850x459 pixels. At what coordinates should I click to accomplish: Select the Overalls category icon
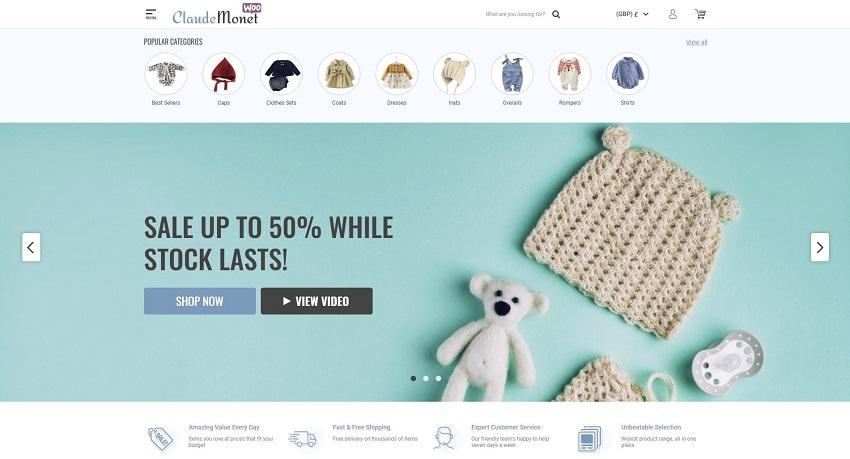click(512, 74)
